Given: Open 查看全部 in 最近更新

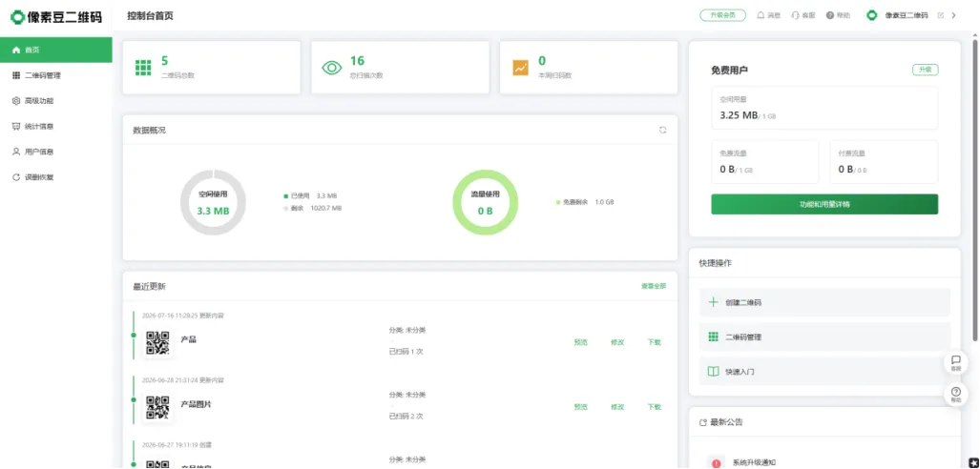Looking at the screenshot, I should click(654, 286).
